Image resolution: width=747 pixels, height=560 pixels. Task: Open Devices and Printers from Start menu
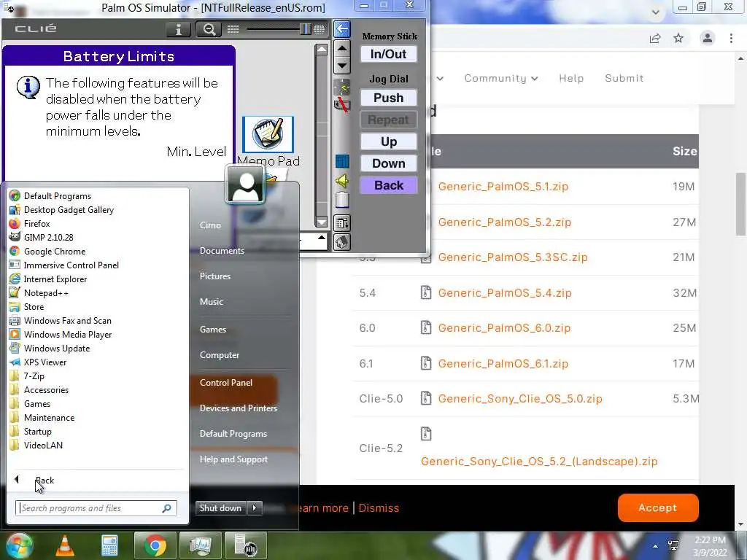click(239, 408)
